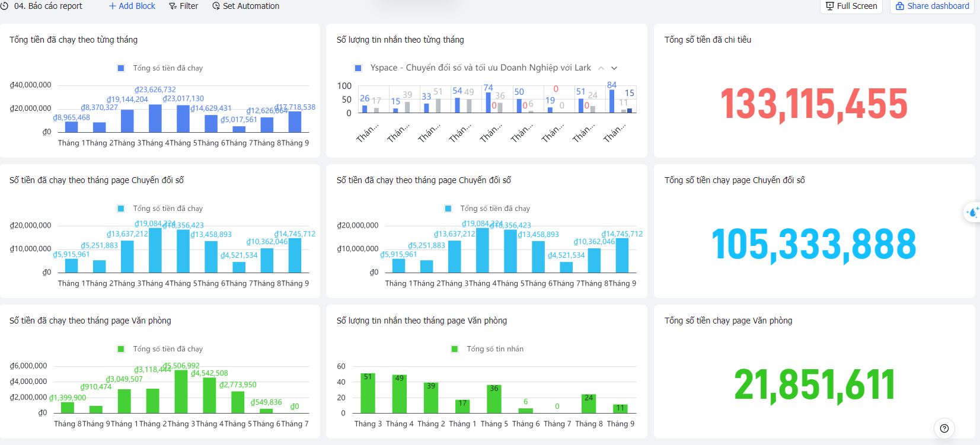
Task: Click the green bar labeled 49 for Tháng 4
Action: [399, 394]
